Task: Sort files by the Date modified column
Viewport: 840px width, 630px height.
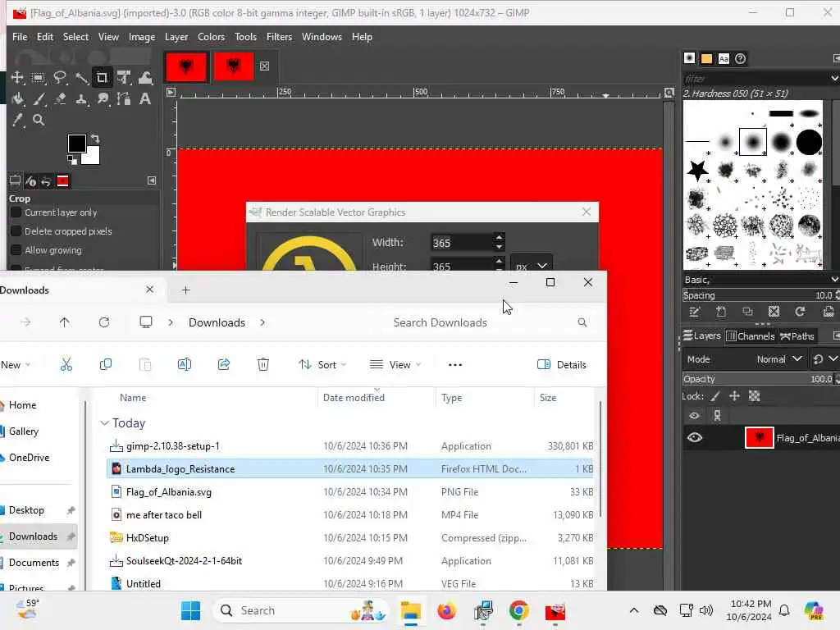Action: (x=354, y=398)
